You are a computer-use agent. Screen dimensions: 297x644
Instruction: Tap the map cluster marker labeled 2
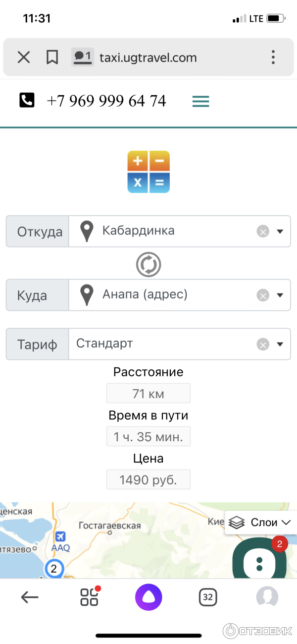click(x=54, y=569)
